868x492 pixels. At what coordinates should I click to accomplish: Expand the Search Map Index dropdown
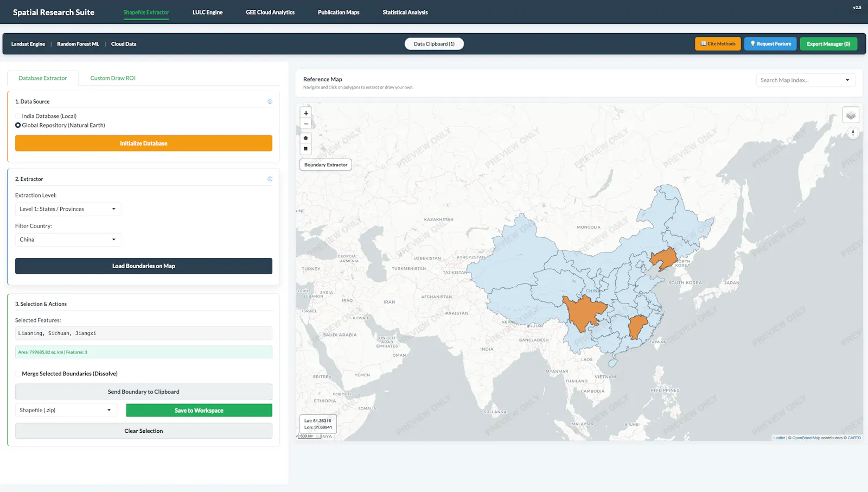point(806,80)
